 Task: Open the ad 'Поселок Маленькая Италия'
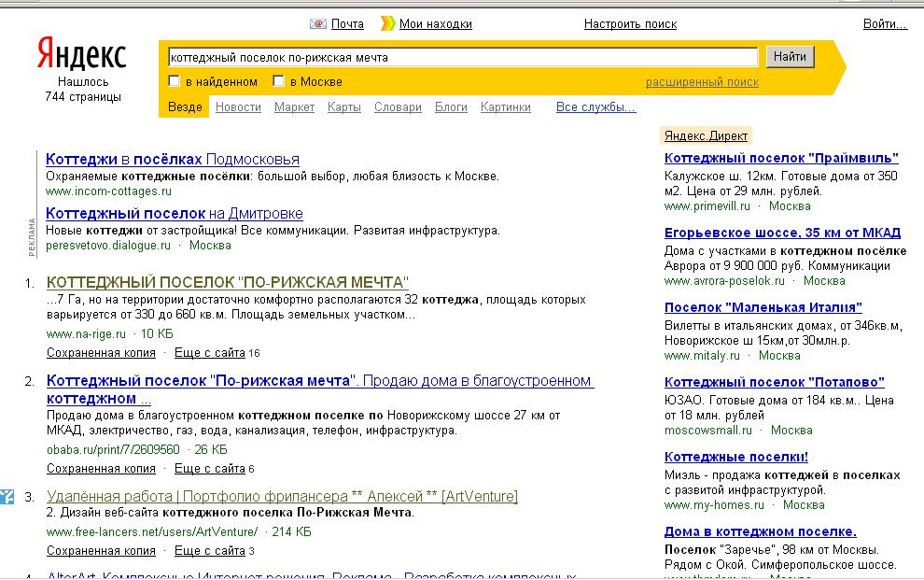tap(763, 307)
